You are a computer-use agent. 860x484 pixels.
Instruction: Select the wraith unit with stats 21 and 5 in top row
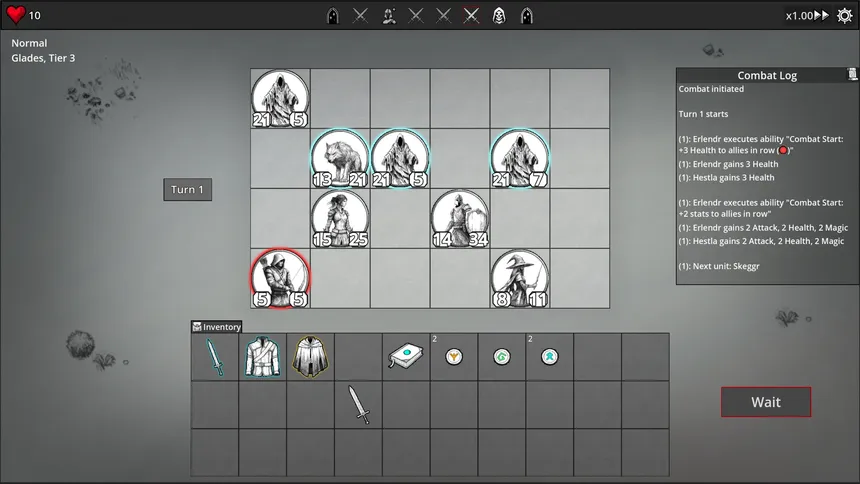pos(280,99)
